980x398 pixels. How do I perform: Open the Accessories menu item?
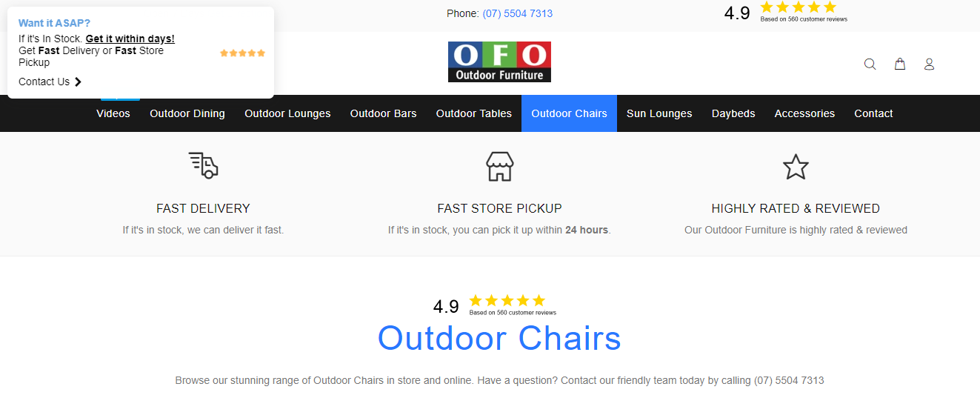tap(804, 113)
